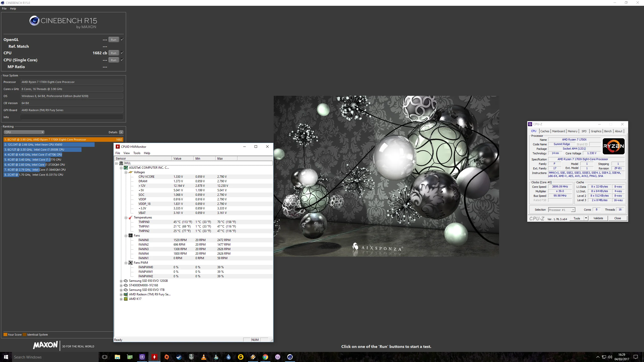644x362 pixels.
Task: Click the Cinebench Info input field
Action: click(72, 117)
